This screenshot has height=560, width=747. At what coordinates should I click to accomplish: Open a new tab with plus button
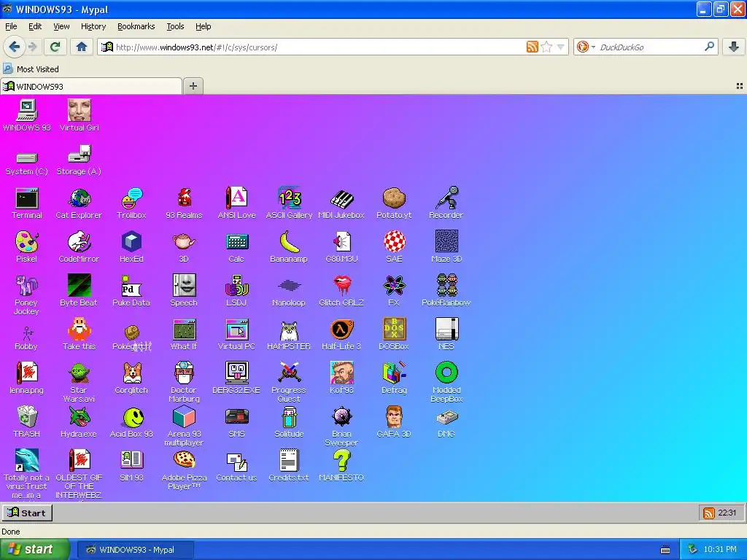click(x=193, y=86)
